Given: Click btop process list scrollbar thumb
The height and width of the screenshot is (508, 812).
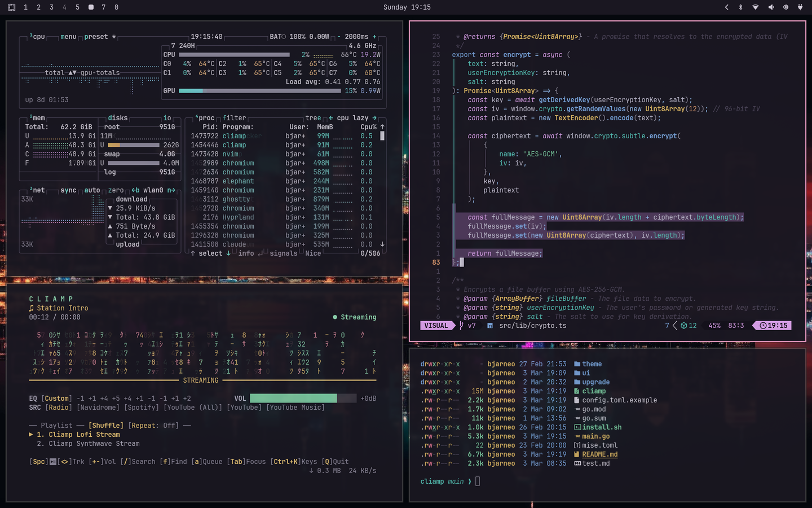Looking at the screenshot, I should (x=382, y=136).
